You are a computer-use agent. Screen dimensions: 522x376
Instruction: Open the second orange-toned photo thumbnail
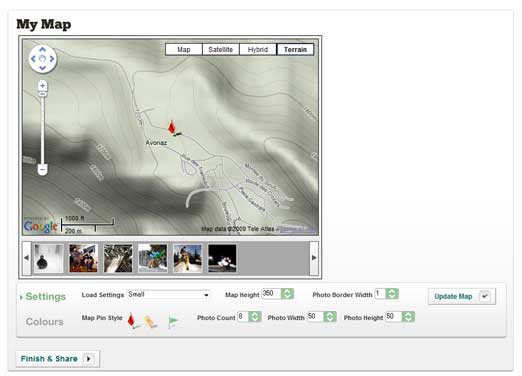point(83,258)
